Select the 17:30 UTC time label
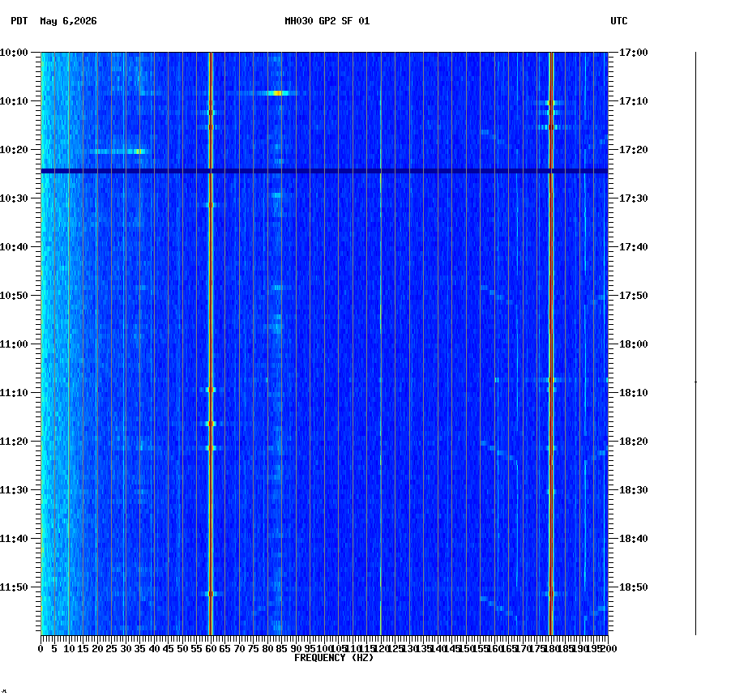 point(634,198)
